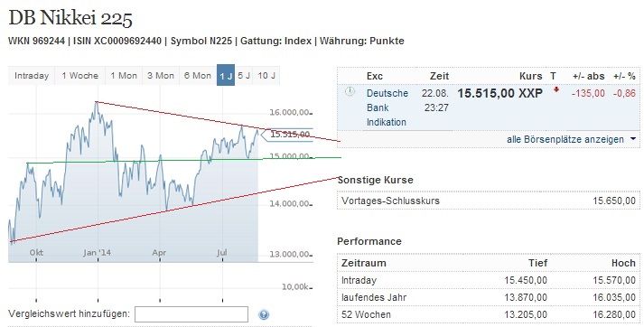Open Deutsche Bank Indikation link
This screenshot has height=327, width=644.
[387, 107]
